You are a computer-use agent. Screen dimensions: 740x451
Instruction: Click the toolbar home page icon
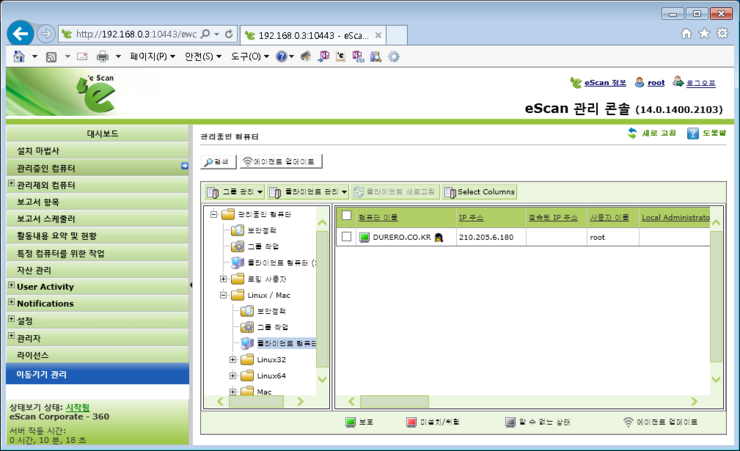coord(19,57)
